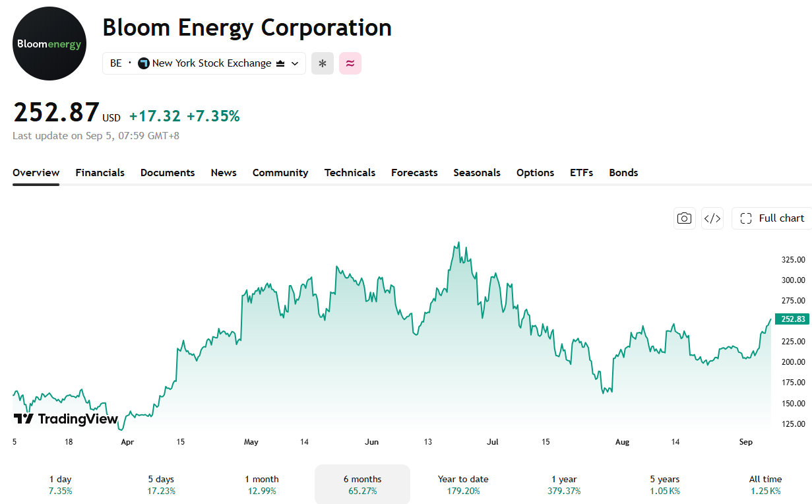Click the +17.32 +7.35% change text
Screen dimensions: 812x504
click(184, 116)
